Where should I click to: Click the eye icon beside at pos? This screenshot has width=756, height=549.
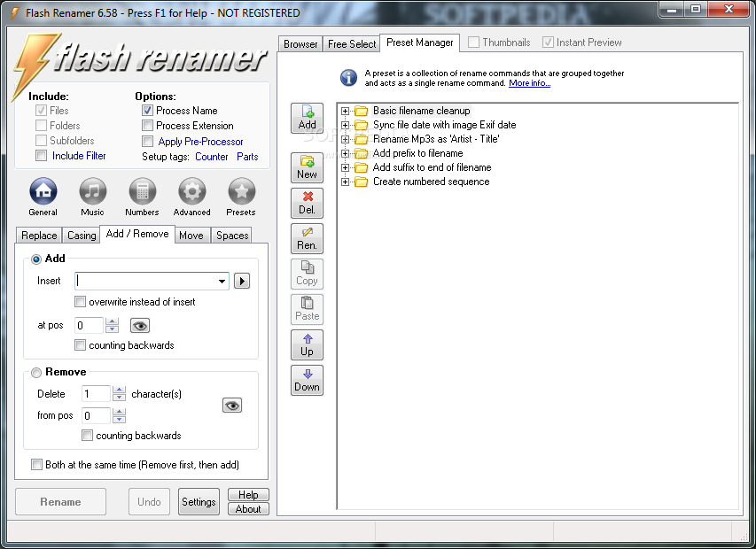click(x=140, y=326)
